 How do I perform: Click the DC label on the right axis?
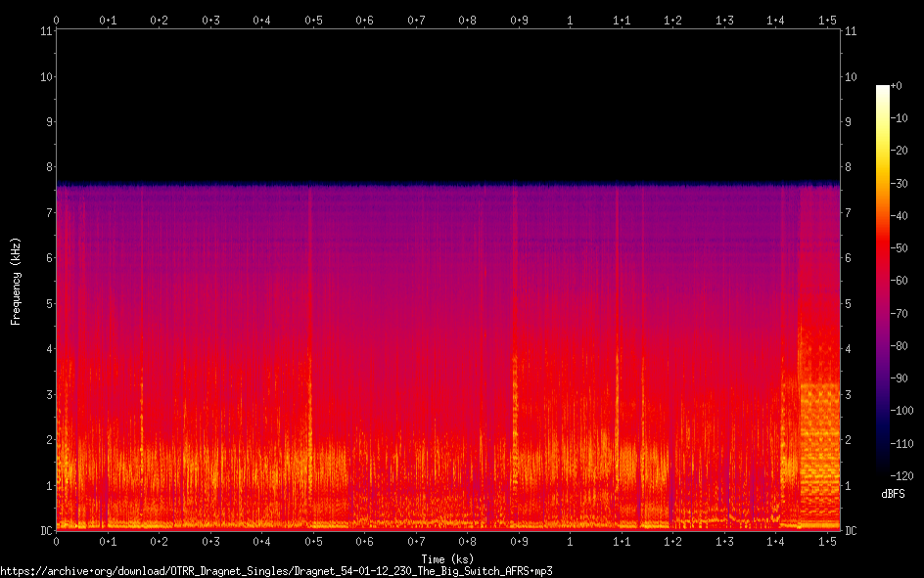[x=853, y=531]
